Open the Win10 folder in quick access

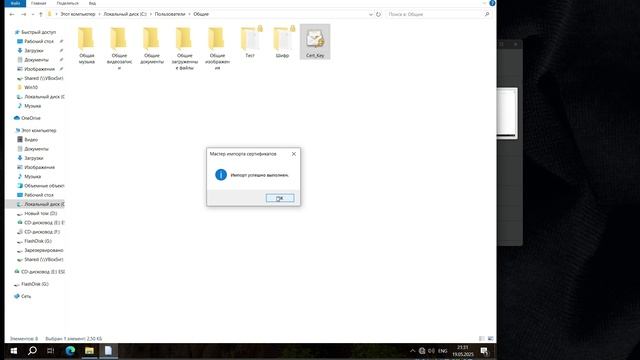[28, 87]
